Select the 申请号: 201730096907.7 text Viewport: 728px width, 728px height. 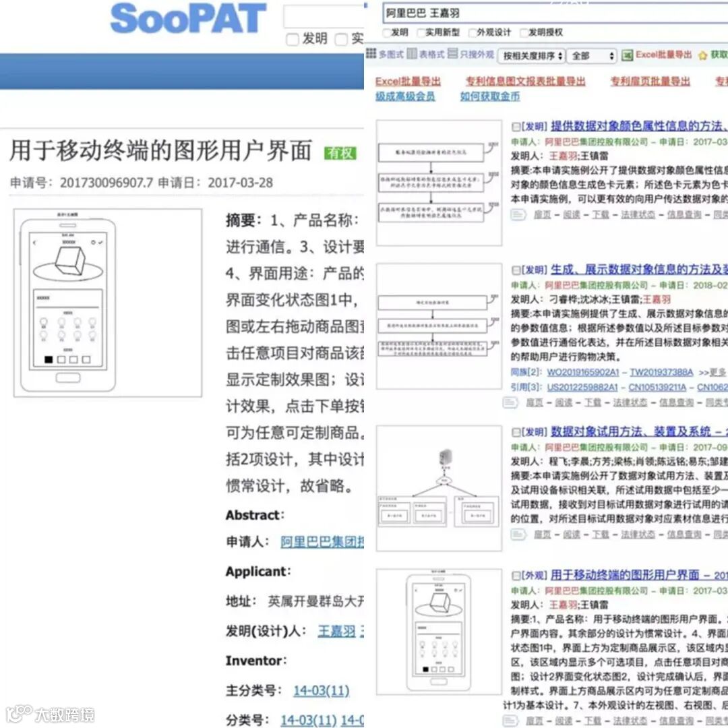(82, 183)
